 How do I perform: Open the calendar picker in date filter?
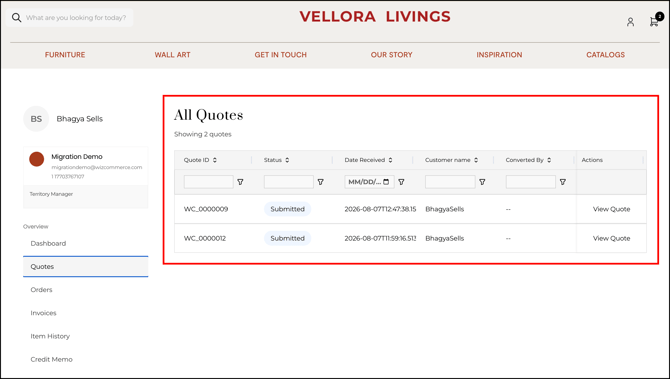[x=386, y=182]
